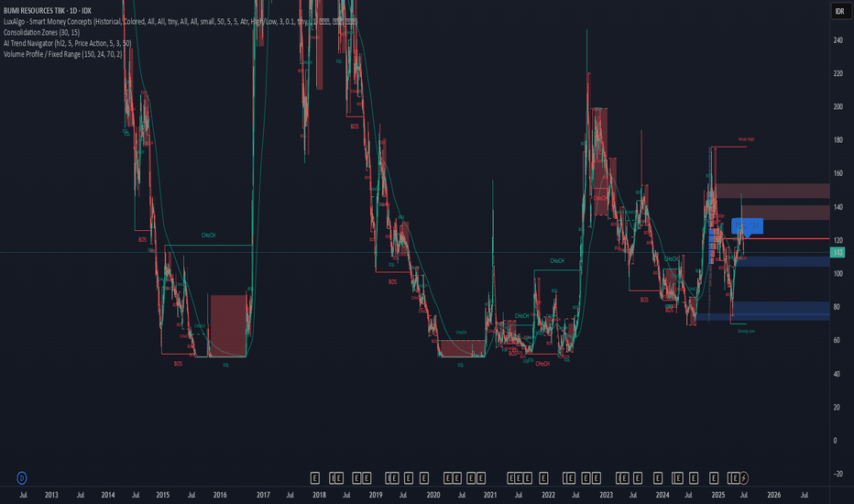This screenshot has width=854, height=504.
Task: Click the green 113 current price label
Action: pos(838,252)
